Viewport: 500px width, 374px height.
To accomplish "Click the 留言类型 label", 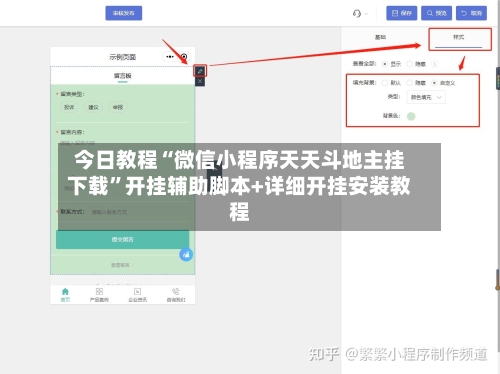I will 72,94.
